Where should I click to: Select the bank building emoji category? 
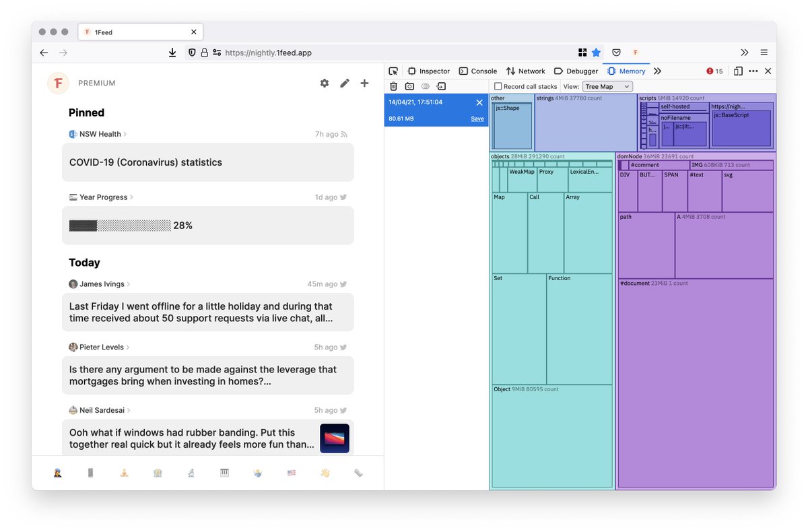158,473
